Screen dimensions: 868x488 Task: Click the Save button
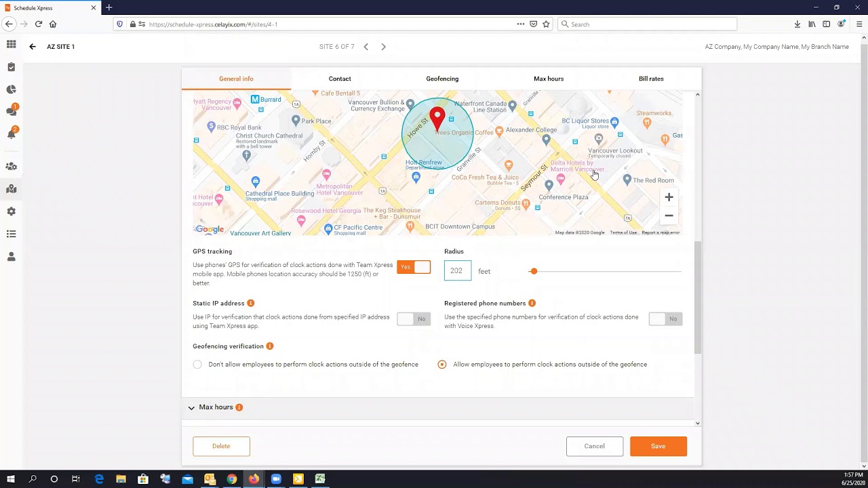click(x=658, y=446)
